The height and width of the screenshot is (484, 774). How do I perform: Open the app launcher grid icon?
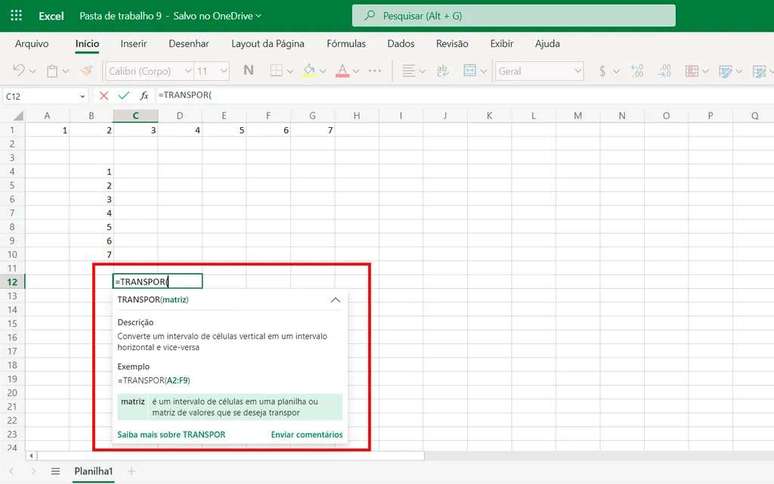16,16
